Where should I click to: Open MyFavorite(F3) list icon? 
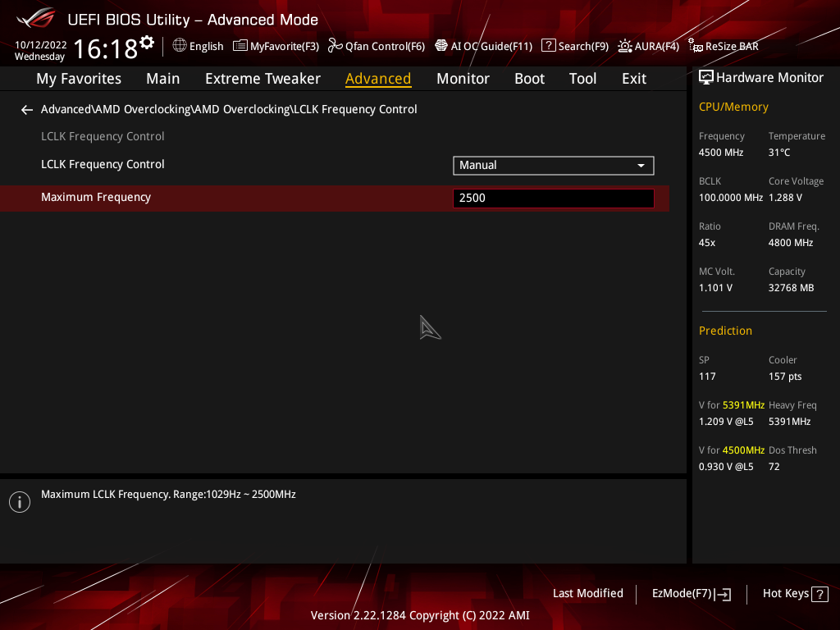tap(240, 46)
